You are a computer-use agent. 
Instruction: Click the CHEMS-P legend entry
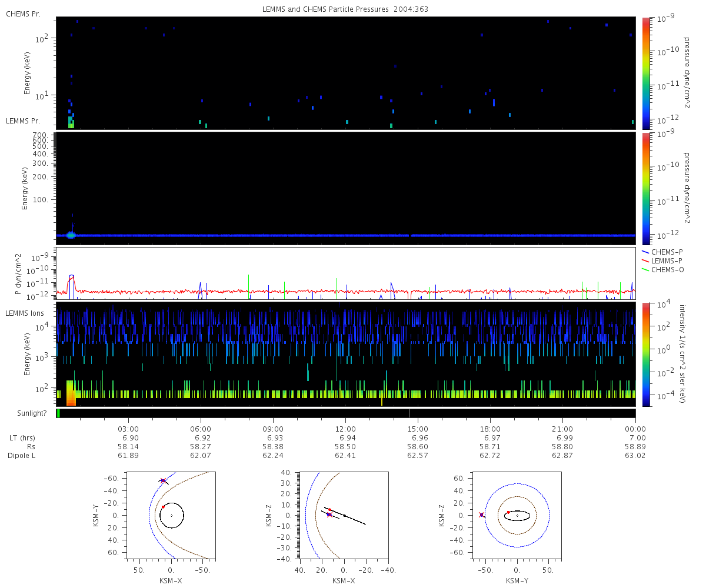(667, 252)
